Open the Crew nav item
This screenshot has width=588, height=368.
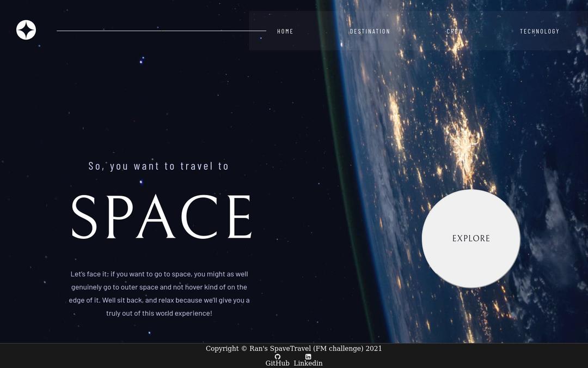pos(455,31)
